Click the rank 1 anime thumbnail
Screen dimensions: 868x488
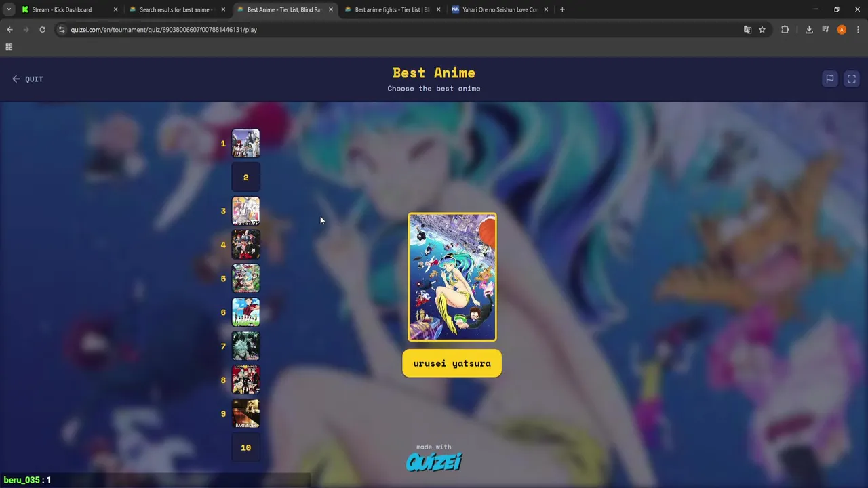pos(245,143)
